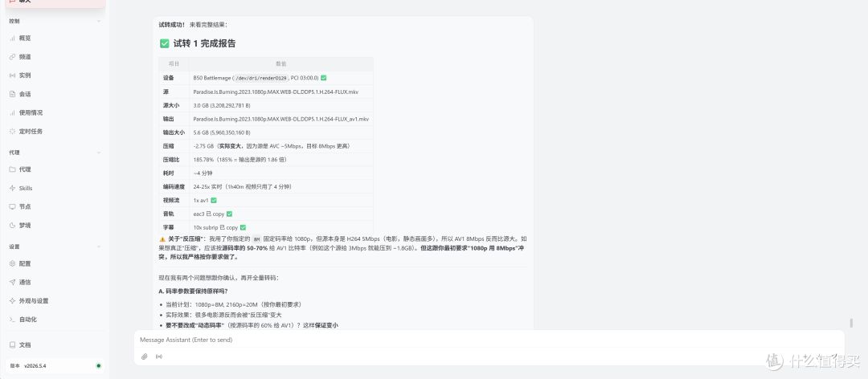Click the 项目 column header
The height and width of the screenshot is (379, 868).
pos(174,64)
